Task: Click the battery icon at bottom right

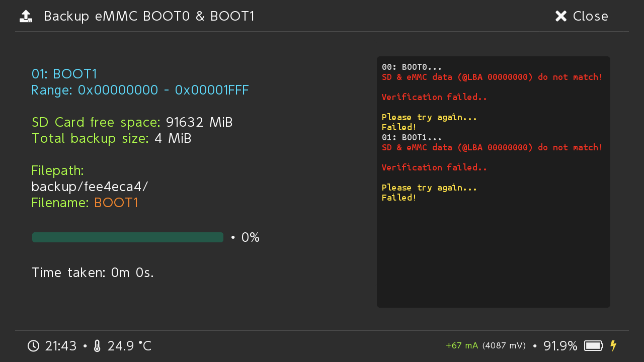Action: pos(594,346)
